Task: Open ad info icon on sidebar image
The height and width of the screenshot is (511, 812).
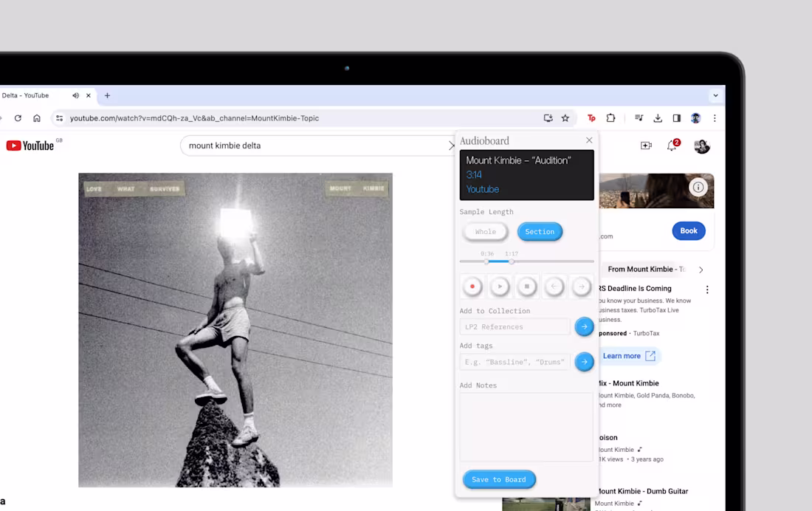Action: click(698, 187)
